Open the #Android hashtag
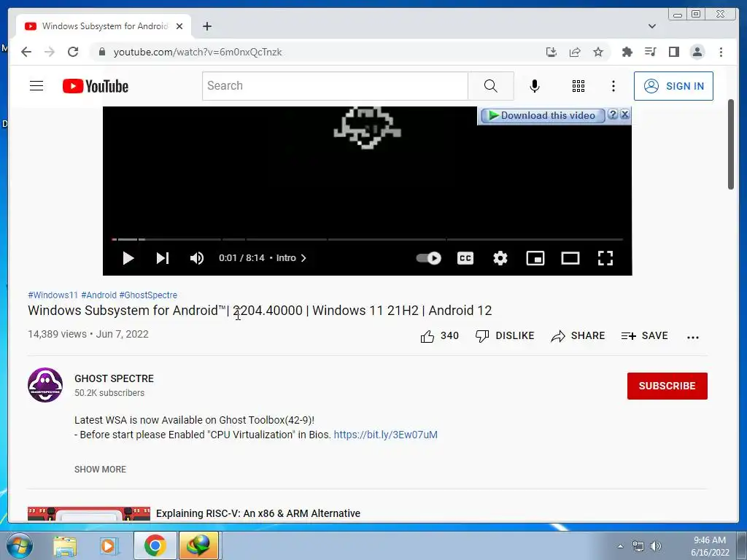This screenshot has width=747, height=560. (98, 295)
